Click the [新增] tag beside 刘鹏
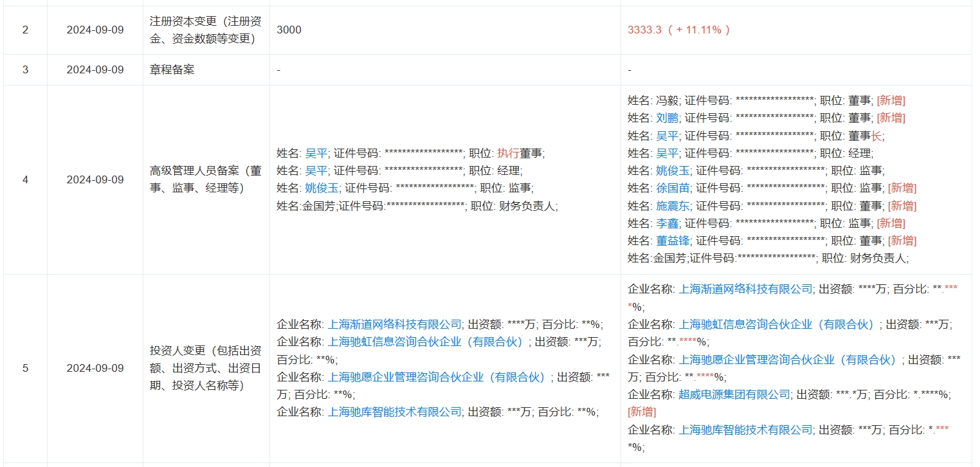This screenshot has width=980, height=467. (x=891, y=118)
